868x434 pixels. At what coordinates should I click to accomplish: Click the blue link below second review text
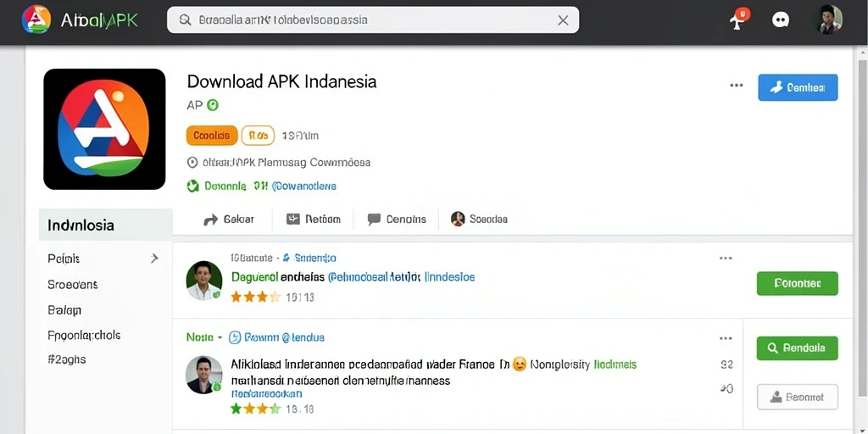[266, 394]
